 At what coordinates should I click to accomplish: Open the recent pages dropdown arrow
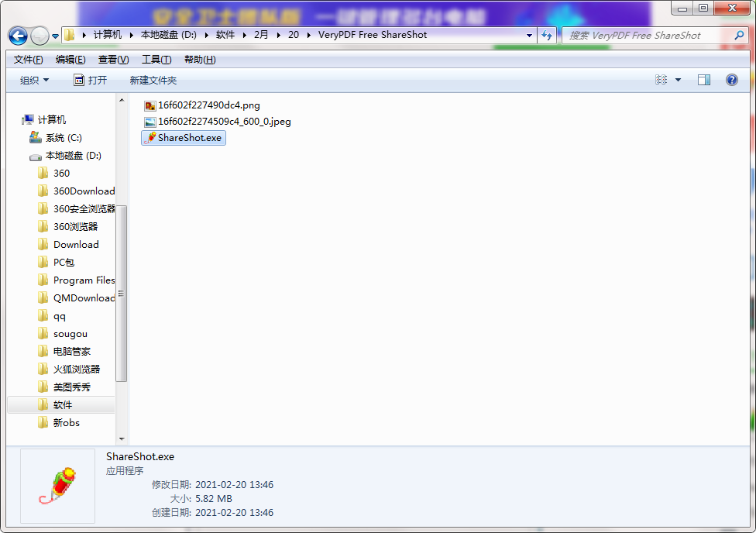pyautogui.click(x=56, y=36)
